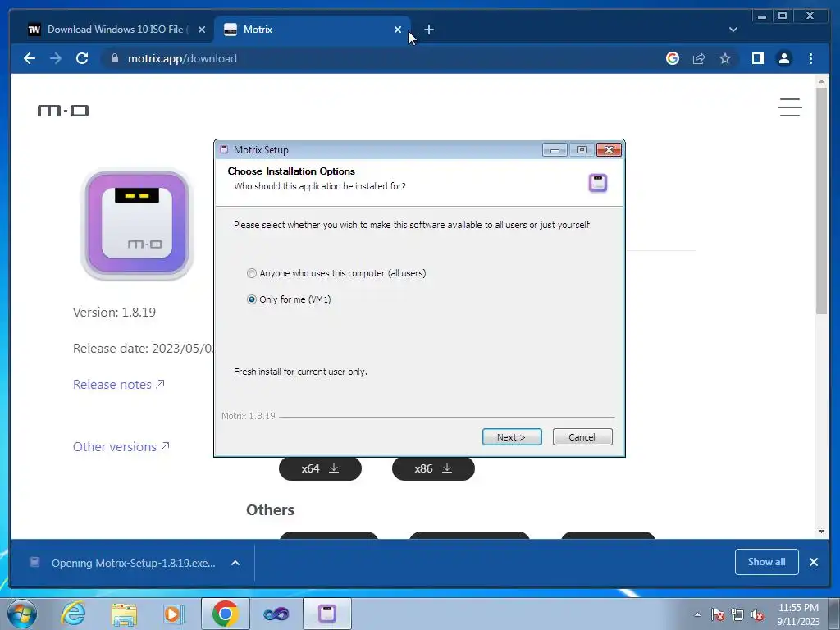
Task: Open a new browser tab
Action: click(x=428, y=30)
